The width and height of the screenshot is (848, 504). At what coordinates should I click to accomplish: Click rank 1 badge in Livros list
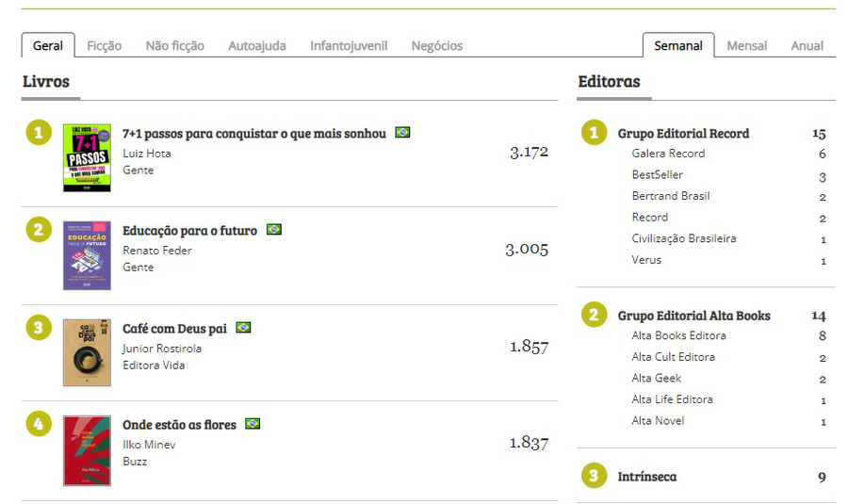point(38,133)
